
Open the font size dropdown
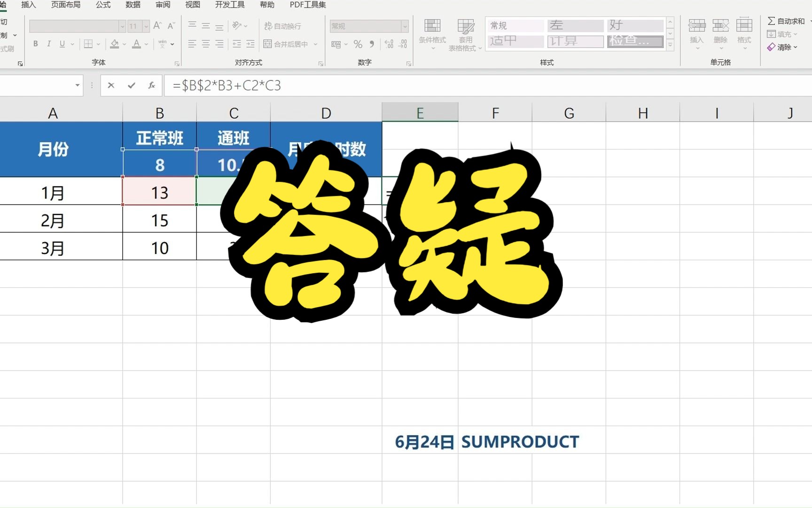click(x=146, y=26)
